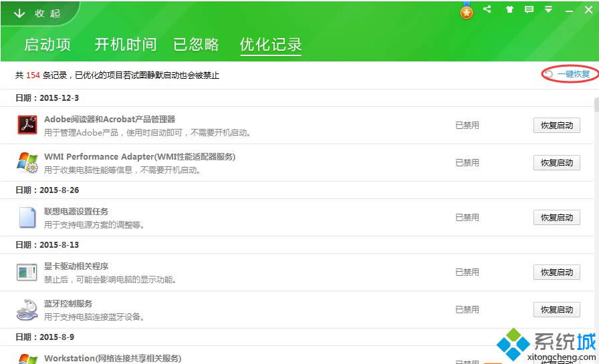Image resolution: width=599 pixels, height=364 pixels.
Task: Select 显卡驱动相关程序 title text
Action: [x=76, y=266]
